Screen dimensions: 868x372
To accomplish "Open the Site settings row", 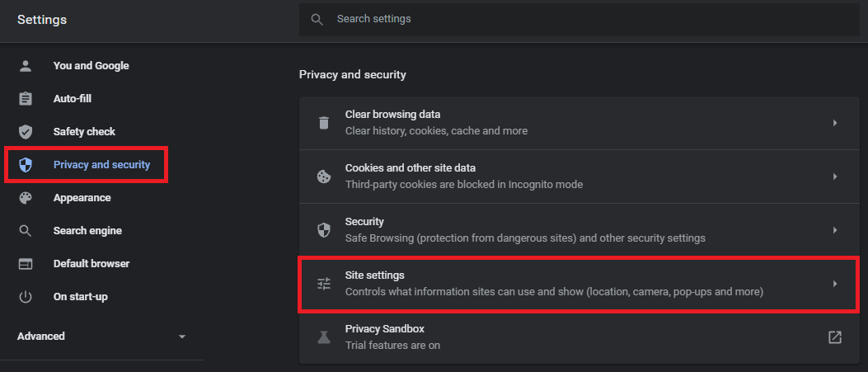I will [554, 284].
